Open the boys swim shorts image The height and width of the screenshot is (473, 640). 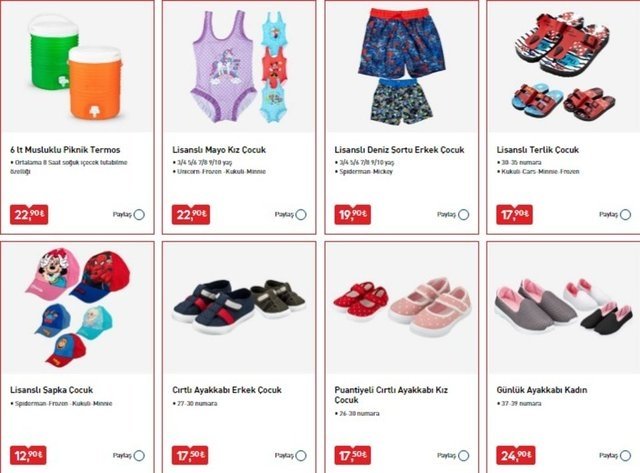coord(402,67)
